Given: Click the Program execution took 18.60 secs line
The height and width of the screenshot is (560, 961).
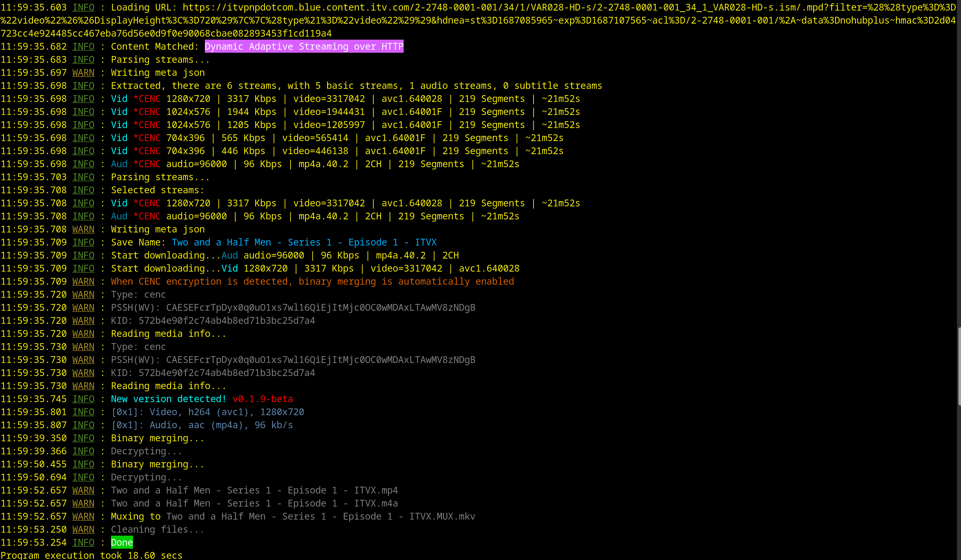Looking at the screenshot, I should 92,555.
